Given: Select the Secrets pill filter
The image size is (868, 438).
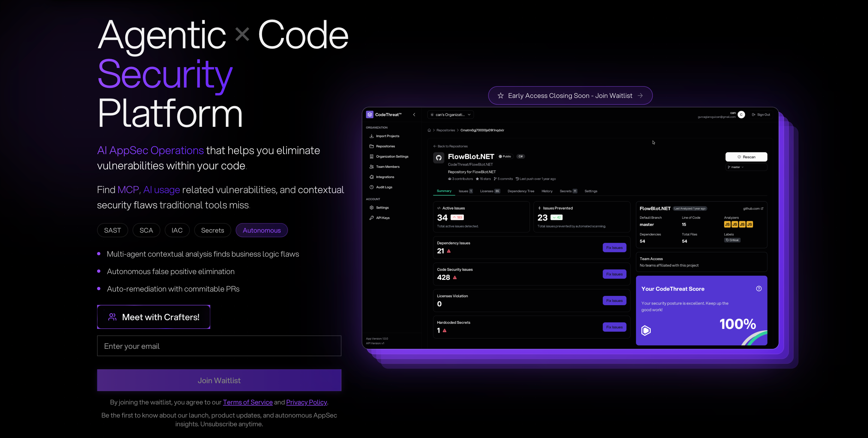Looking at the screenshot, I should tap(212, 230).
